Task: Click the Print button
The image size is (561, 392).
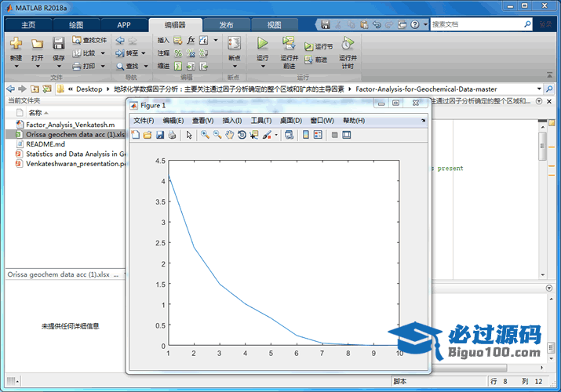Action: (x=84, y=66)
